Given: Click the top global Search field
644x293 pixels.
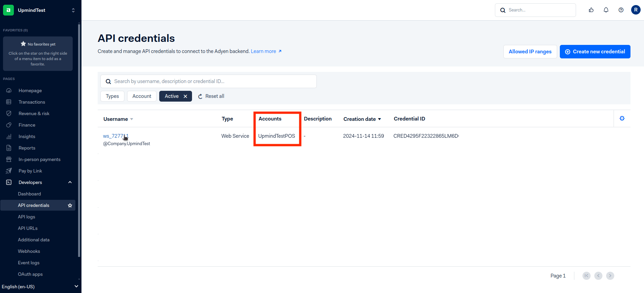Looking at the screenshot, I should tap(535, 10).
